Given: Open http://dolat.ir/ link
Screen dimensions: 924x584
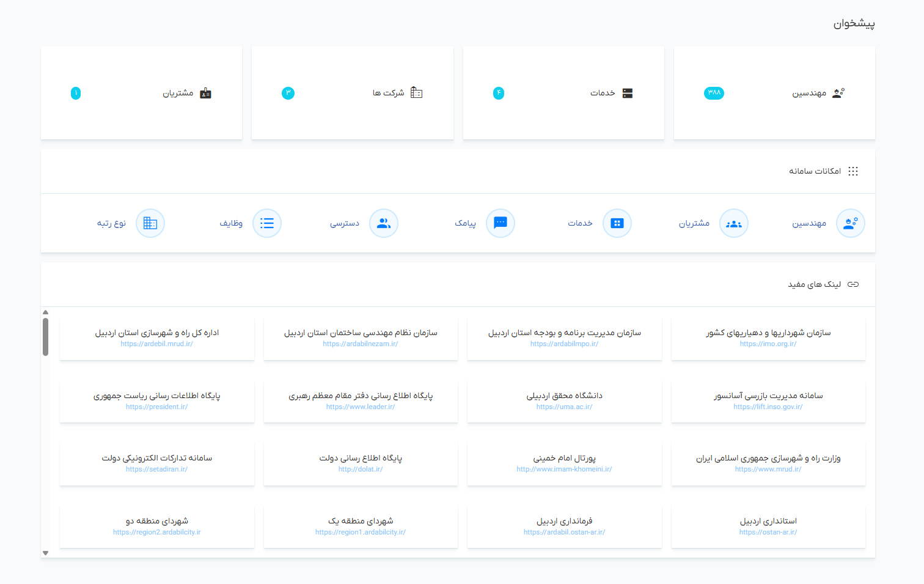Looking at the screenshot, I should tap(361, 469).
